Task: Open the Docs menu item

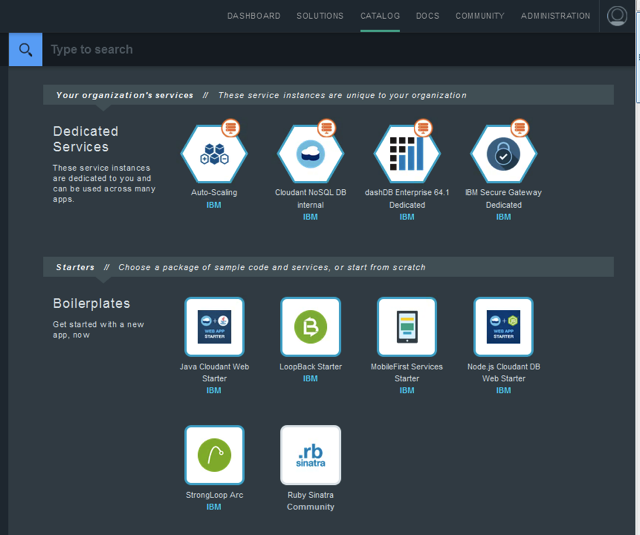Action: 428,16
